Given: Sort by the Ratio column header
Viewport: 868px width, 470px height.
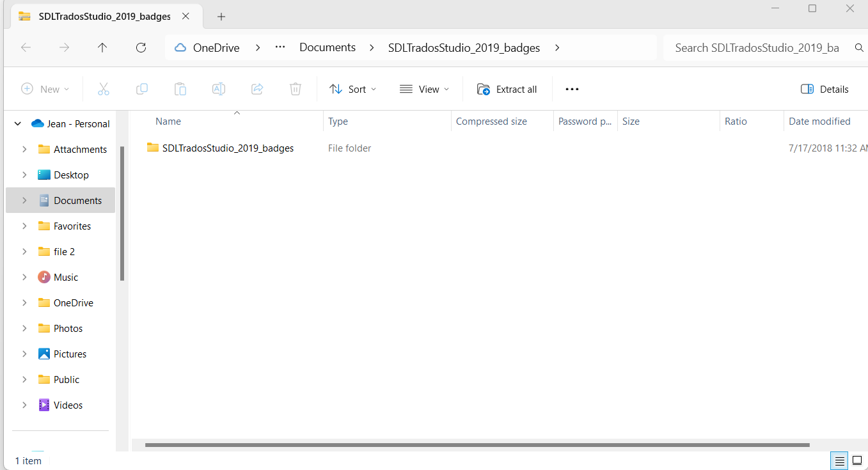Looking at the screenshot, I should [736, 121].
